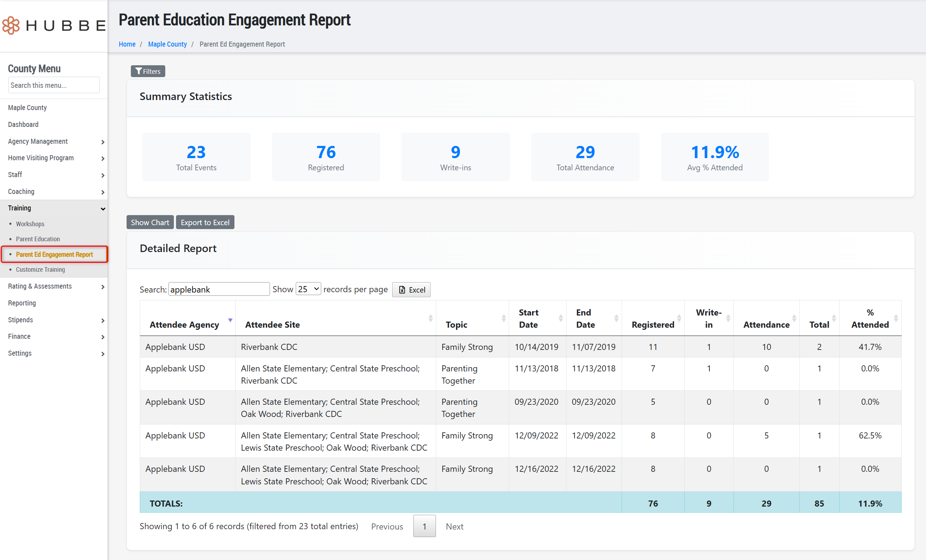Sort by Attendee Agency column arrow
The width and height of the screenshot is (926, 560).
pos(230,320)
